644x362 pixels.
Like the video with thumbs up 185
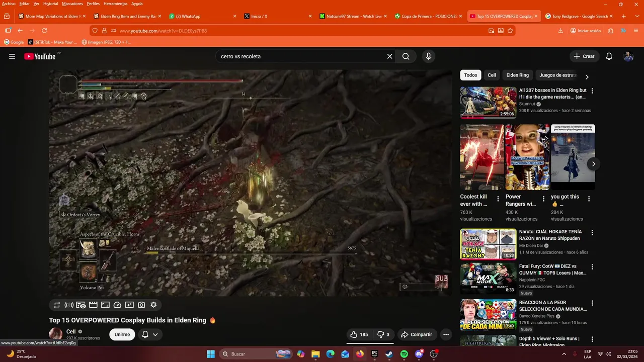pyautogui.click(x=359, y=334)
